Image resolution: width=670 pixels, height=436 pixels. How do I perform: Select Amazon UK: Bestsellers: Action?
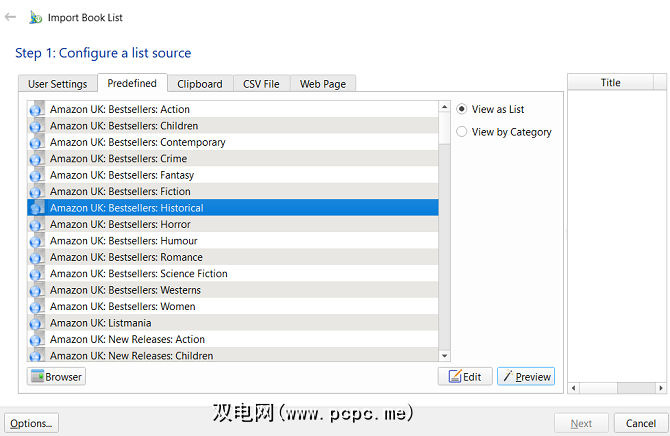point(233,109)
